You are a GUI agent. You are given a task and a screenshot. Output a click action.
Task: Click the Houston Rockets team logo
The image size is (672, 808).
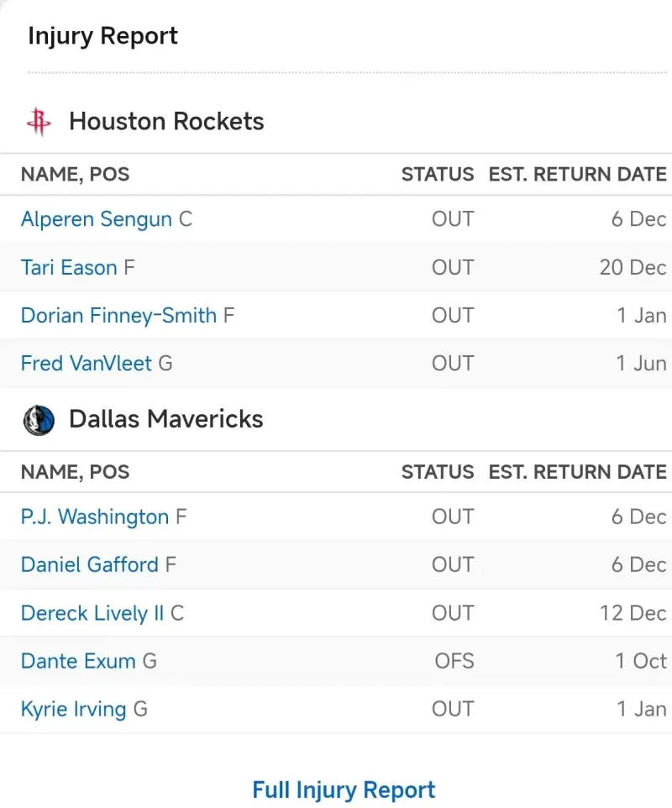coord(39,122)
